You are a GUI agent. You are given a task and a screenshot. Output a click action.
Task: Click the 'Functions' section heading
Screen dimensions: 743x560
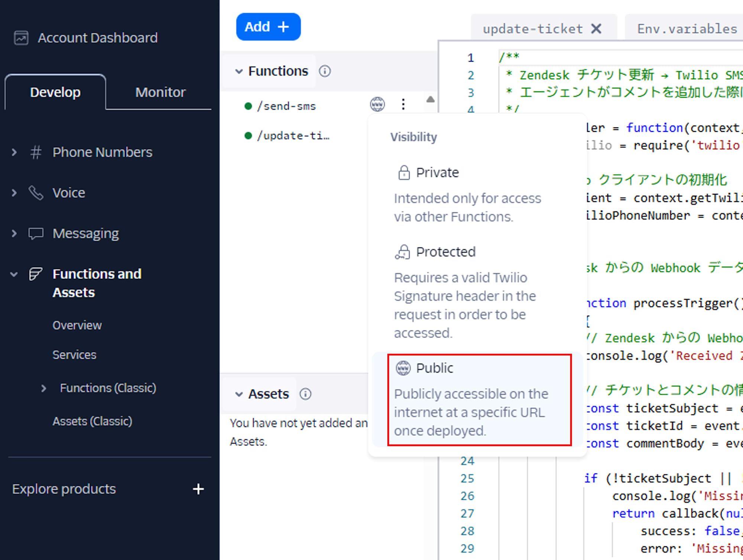click(278, 71)
